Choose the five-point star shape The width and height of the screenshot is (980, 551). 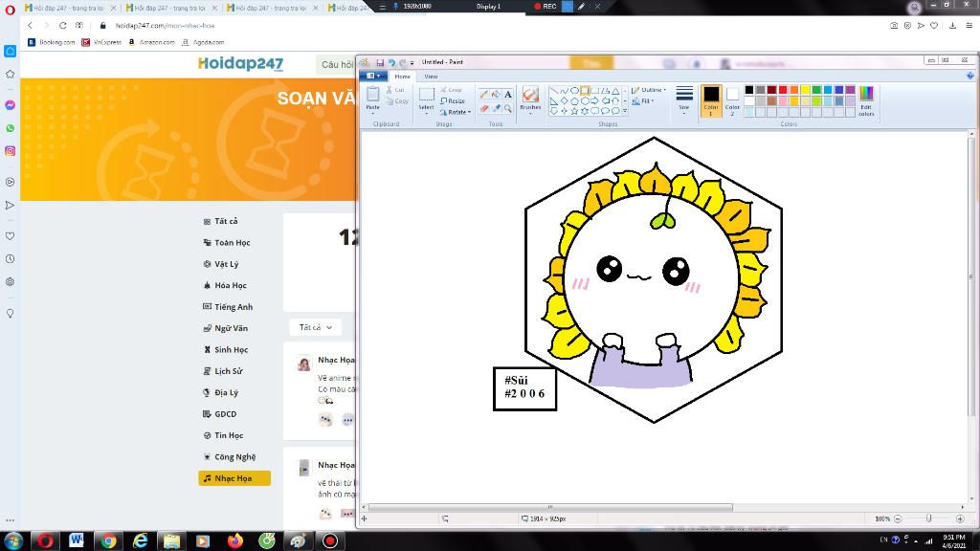point(574,111)
